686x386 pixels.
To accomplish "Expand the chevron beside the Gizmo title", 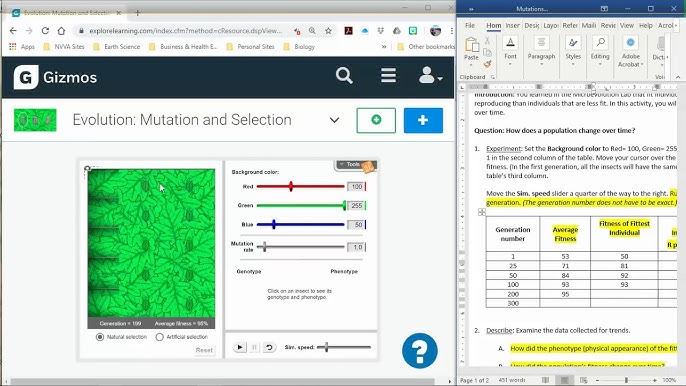I will [334, 120].
